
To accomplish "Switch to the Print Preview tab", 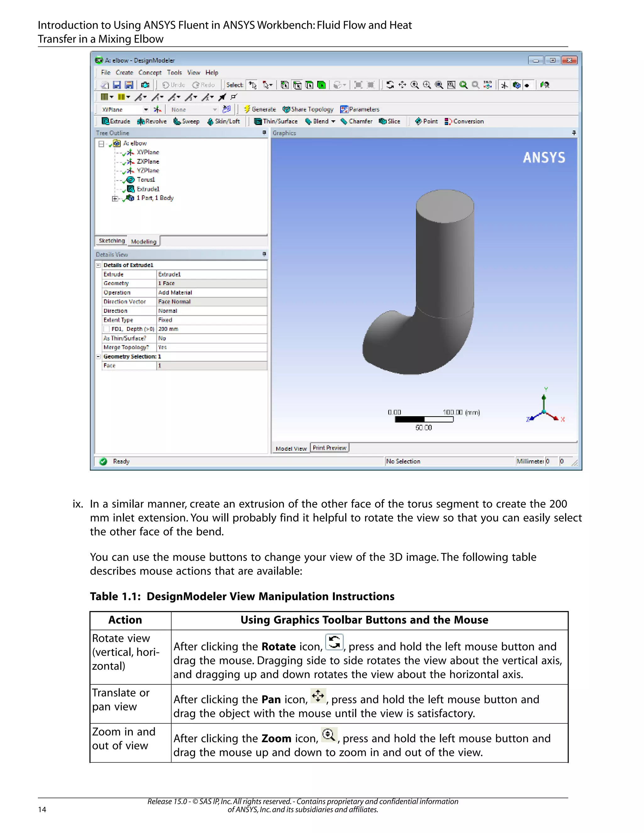I will [330, 448].
